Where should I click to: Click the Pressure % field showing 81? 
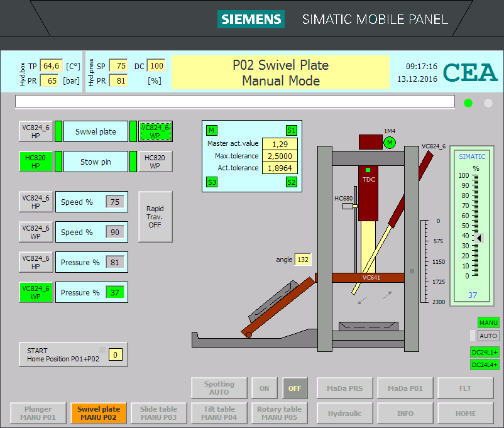tap(115, 262)
